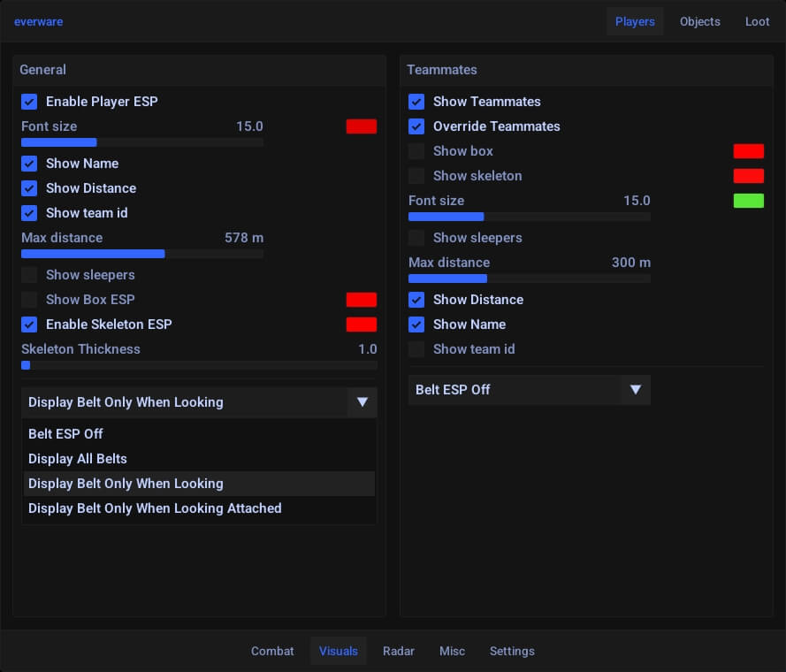Click the General Max distance slider bar
The width and height of the screenshot is (786, 672).
click(141, 254)
